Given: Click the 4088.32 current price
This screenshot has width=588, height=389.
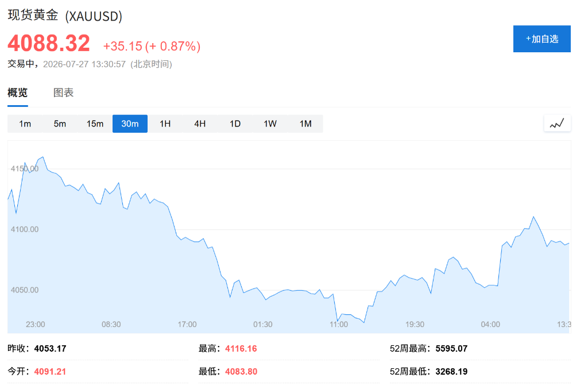Looking at the screenshot, I should (x=49, y=43).
